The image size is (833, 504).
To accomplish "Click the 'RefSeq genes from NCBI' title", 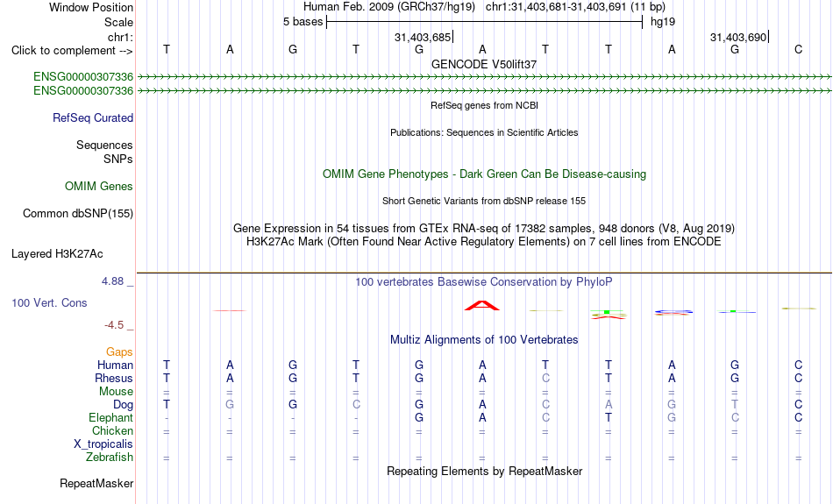I will coord(484,106).
